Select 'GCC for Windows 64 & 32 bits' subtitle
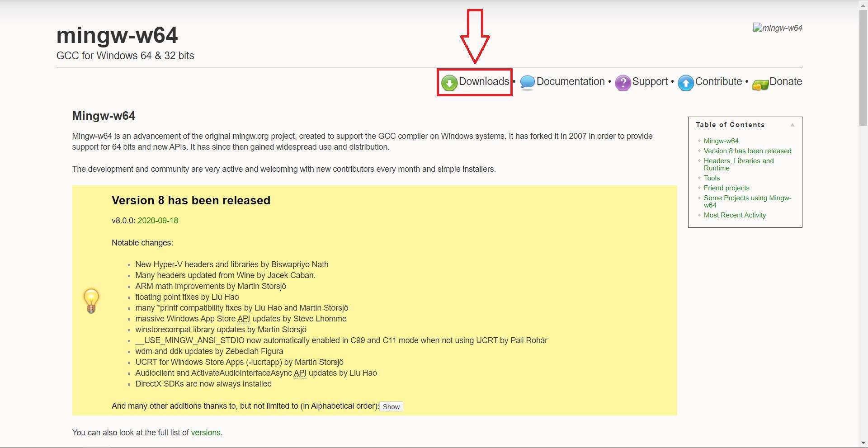The width and height of the screenshot is (868, 448). click(x=125, y=56)
